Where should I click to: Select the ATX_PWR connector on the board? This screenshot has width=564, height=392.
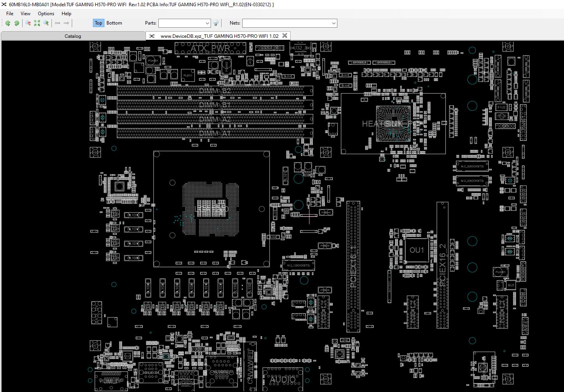[211, 48]
